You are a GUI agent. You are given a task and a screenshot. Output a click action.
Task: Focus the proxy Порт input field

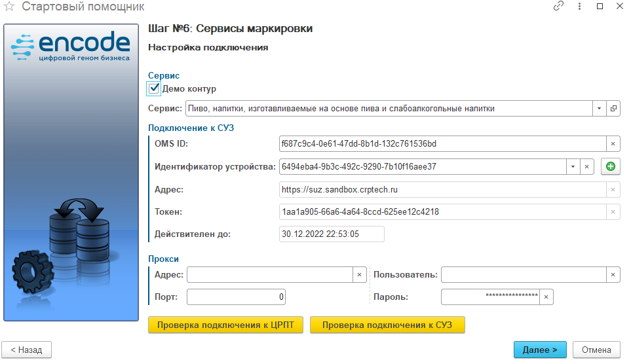[x=237, y=297]
